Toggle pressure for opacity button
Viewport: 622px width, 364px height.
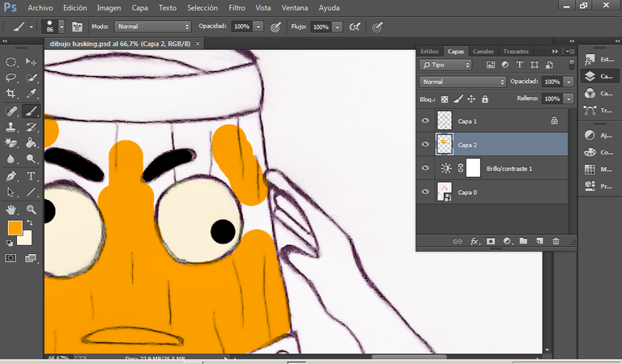[x=275, y=27]
